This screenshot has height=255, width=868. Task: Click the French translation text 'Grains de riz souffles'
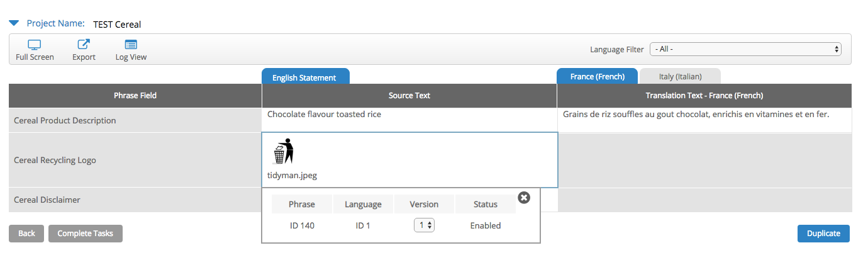point(696,114)
